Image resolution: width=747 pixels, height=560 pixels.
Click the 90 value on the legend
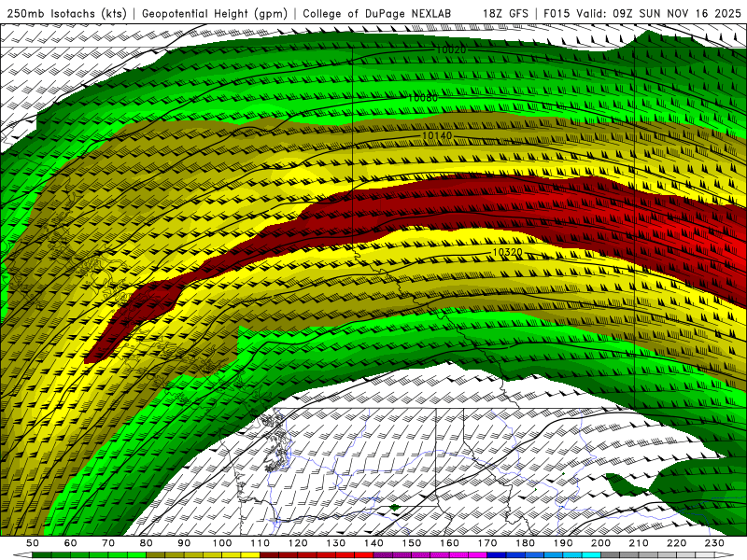[x=184, y=543]
